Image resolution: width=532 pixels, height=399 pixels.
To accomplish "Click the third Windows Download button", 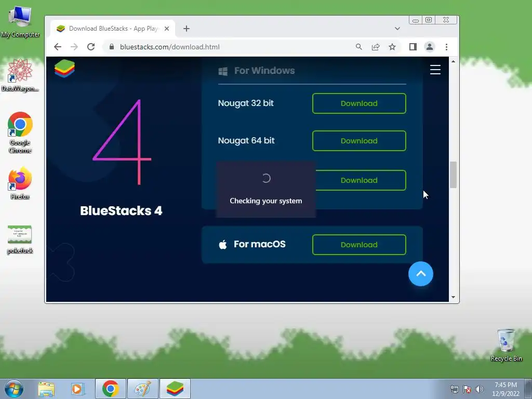I will (361, 180).
